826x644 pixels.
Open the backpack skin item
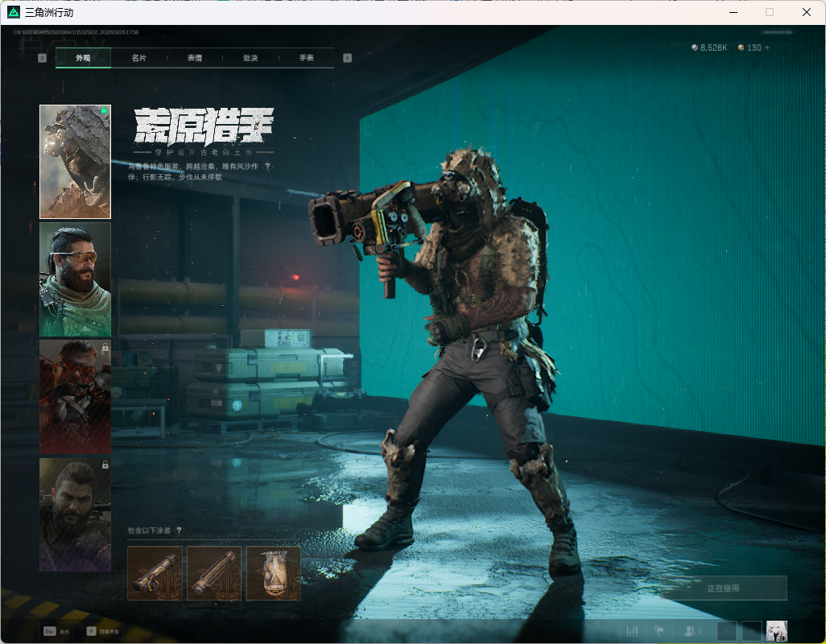(x=274, y=573)
